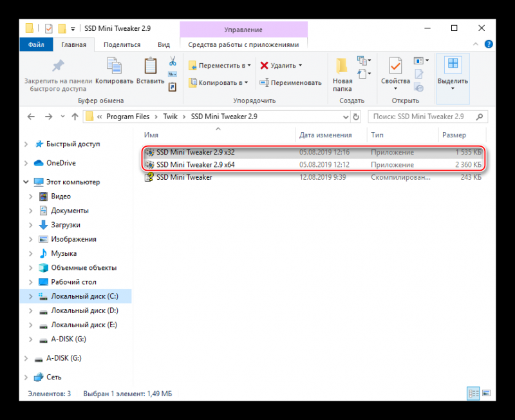Screen dimensions: 515x420
Task: Click Program Files in the address path
Action: (127, 117)
